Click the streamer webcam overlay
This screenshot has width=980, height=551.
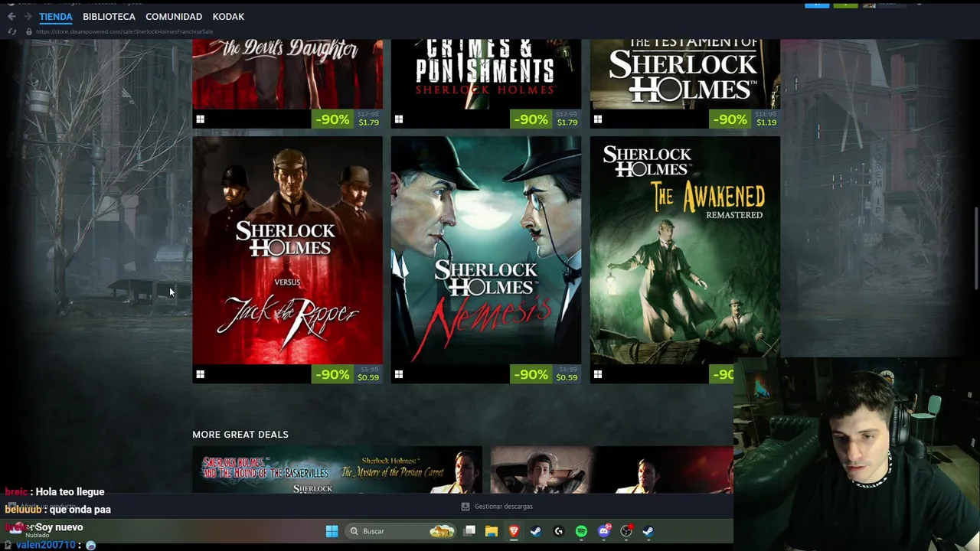[x=857, y=454]
